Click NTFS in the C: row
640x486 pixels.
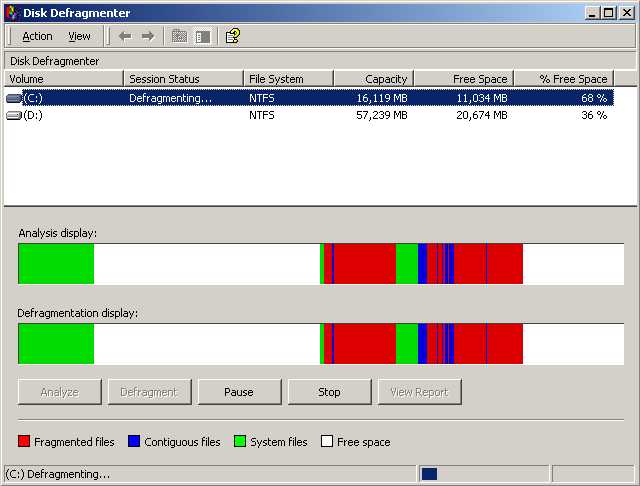(262, 98)
